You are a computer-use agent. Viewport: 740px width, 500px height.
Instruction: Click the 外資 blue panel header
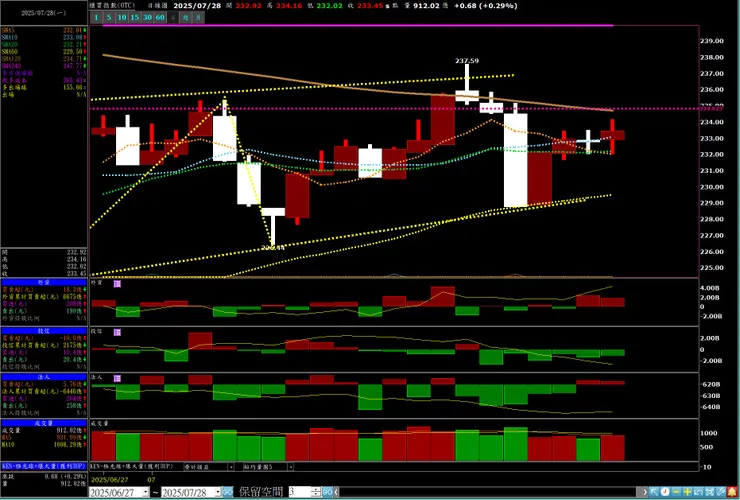[44, 282]
